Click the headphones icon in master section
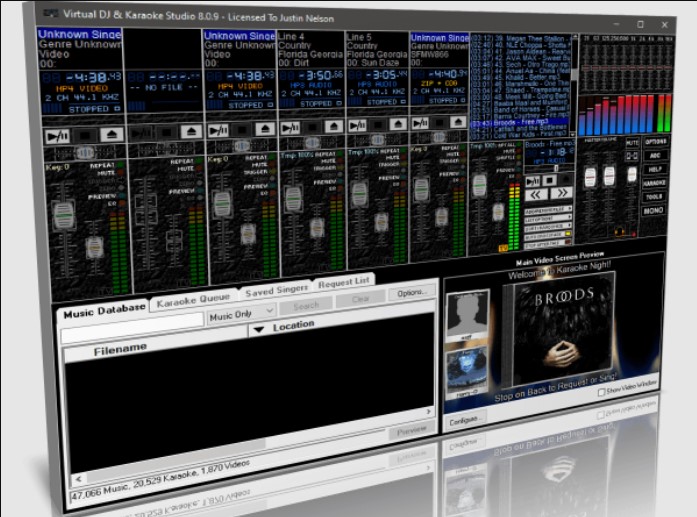Viewport: 697px width, 517px height. click(620, 232)
